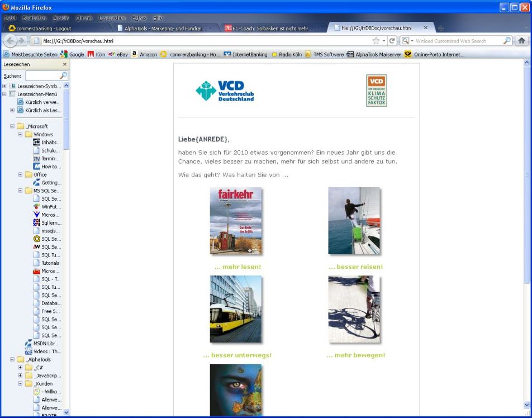
Task: Collapse the _Microsoft folder
Action: click(x=12, y=126)
